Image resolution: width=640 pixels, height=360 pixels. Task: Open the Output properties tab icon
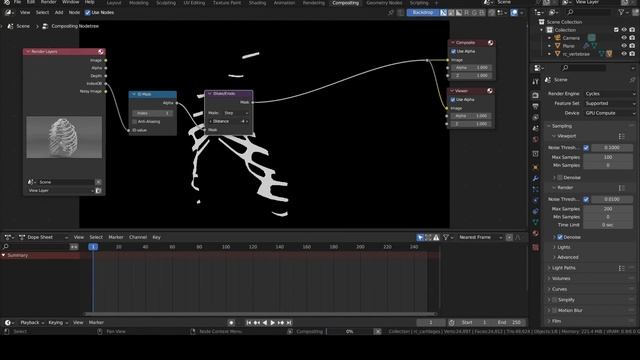(536, 107)
